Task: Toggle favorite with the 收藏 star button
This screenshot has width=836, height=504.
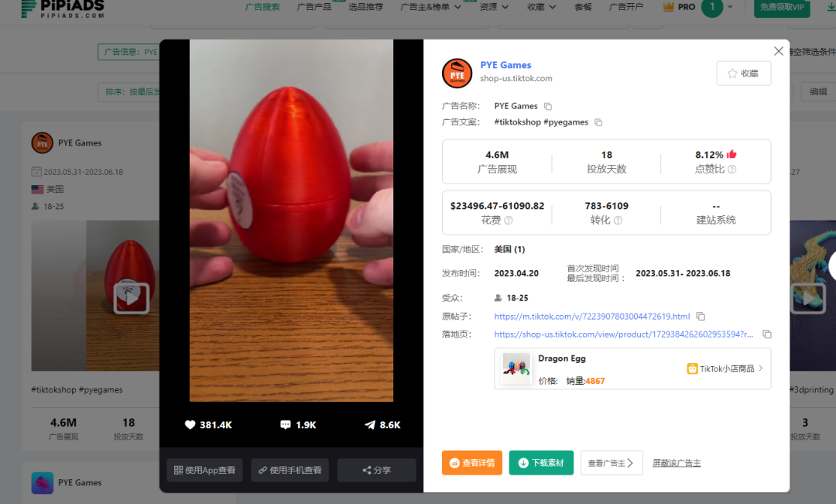Action: [x=743, y=73]
